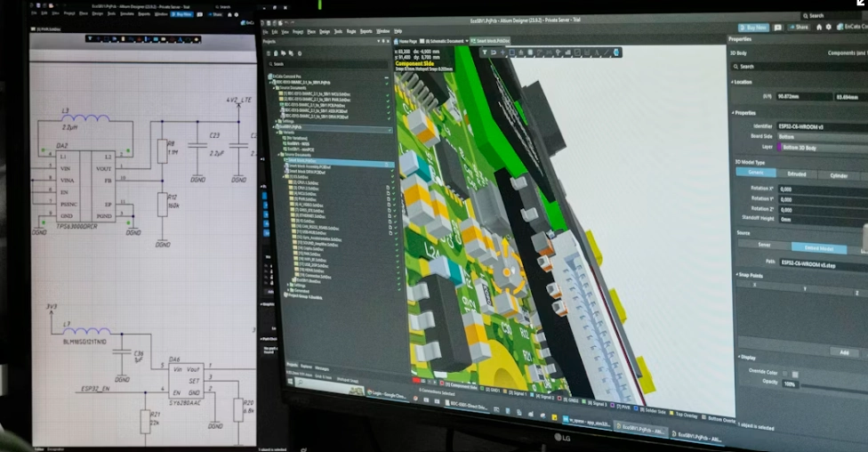Click TPS63000DRCR label in left schematic
This screenshot has width=868, height=452.
point(77,227)
